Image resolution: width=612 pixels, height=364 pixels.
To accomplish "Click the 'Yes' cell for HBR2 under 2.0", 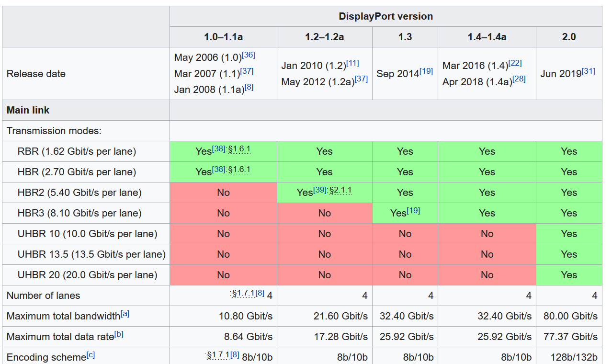I will click(x=569, y=193).
